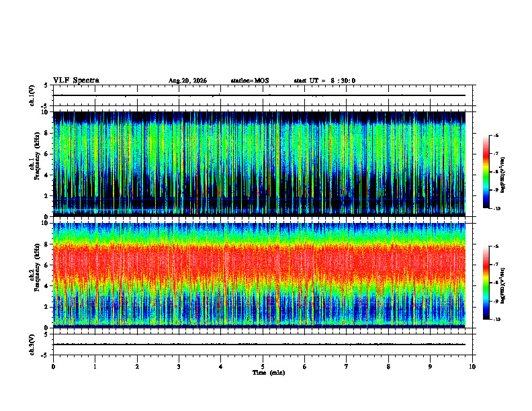Click the Aug. 20, 2026 date label
The width and height of the screenshot is (532, 411).
[187, 81]
